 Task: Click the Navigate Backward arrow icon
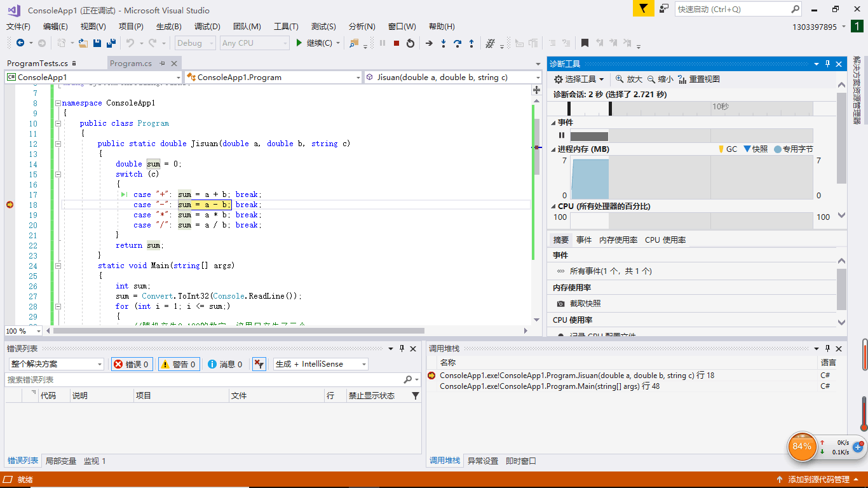tap(20, 43)
